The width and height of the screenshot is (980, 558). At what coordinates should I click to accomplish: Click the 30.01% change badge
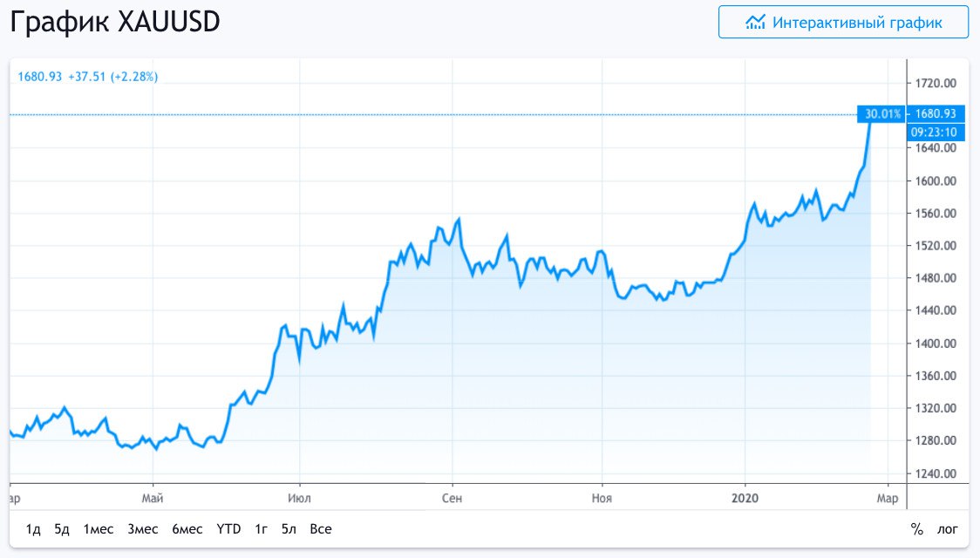881,113
